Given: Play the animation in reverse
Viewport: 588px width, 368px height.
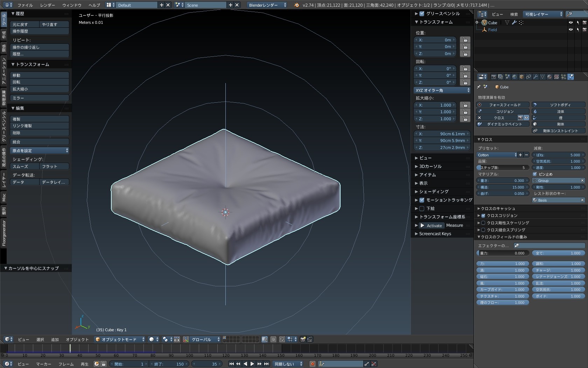Looking at the screenshot, I should [x=245, y=364].
